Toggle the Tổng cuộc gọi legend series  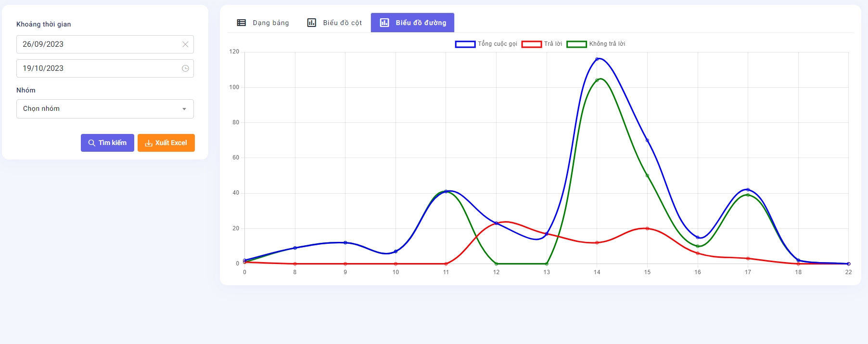pos(497,44)
